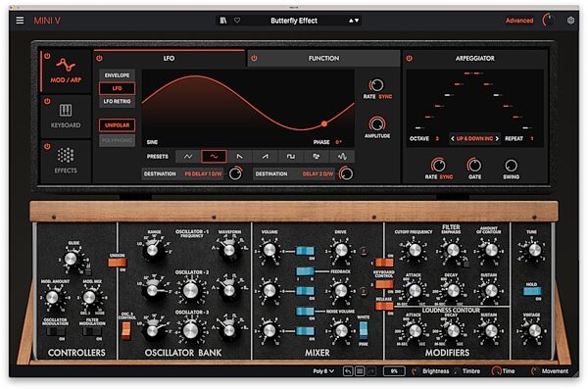The height and width of the screenshot is (389, 588).
Task: Select the ascending saw LFO preset
Action: pyautogui.click(x=265, y=157)
